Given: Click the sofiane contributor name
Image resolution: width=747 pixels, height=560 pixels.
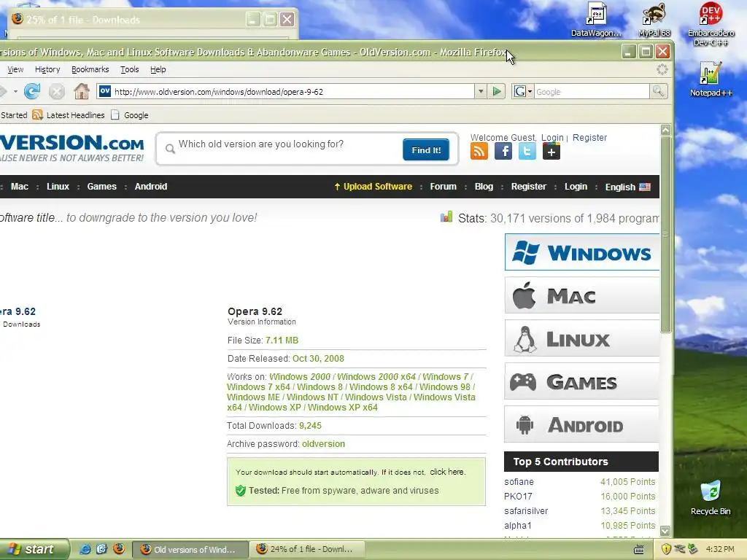Looking at the screenshot, I should click(519, 482).
